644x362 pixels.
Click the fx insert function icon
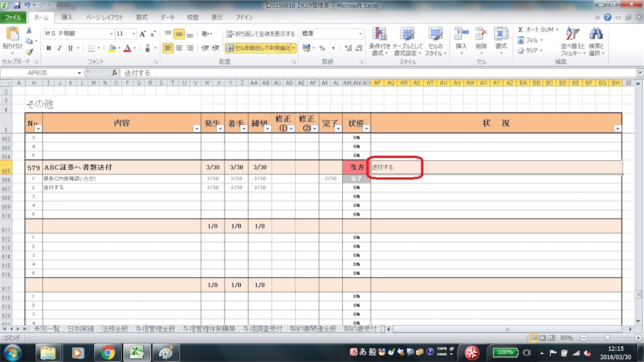coord(114,73)
